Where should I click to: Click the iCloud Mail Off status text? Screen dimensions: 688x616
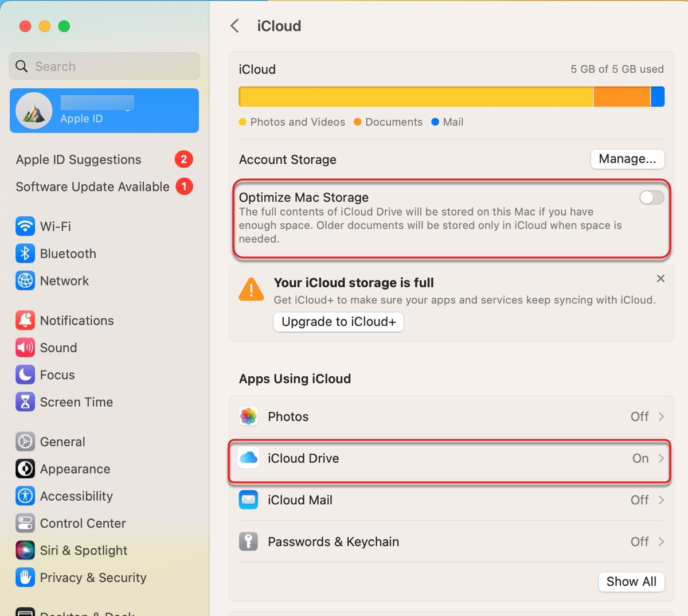(x=639, y=500)
